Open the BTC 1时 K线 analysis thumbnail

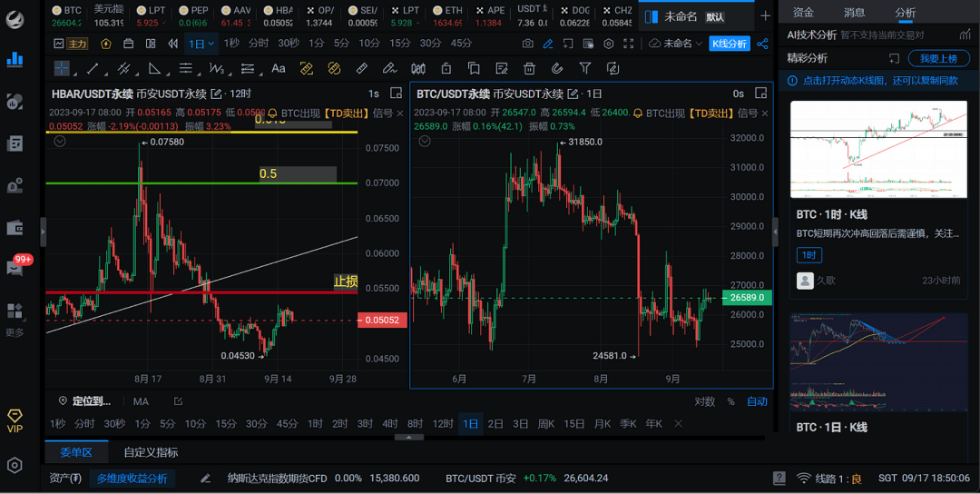coord(875,149)
